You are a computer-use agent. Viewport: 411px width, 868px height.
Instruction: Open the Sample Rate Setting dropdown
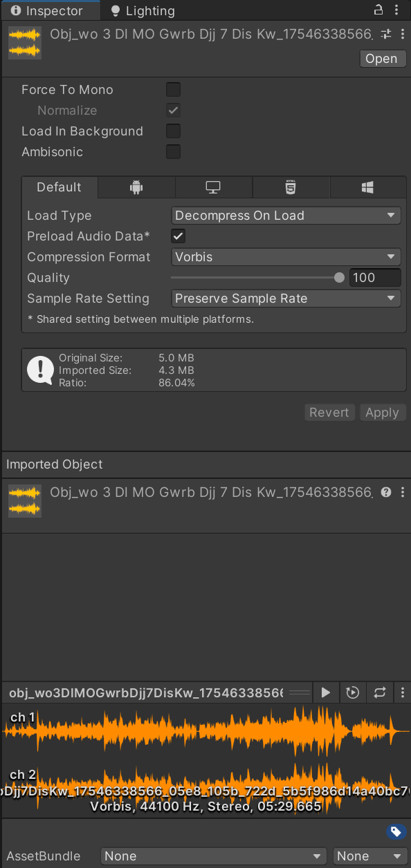click(x=286, y=299)
